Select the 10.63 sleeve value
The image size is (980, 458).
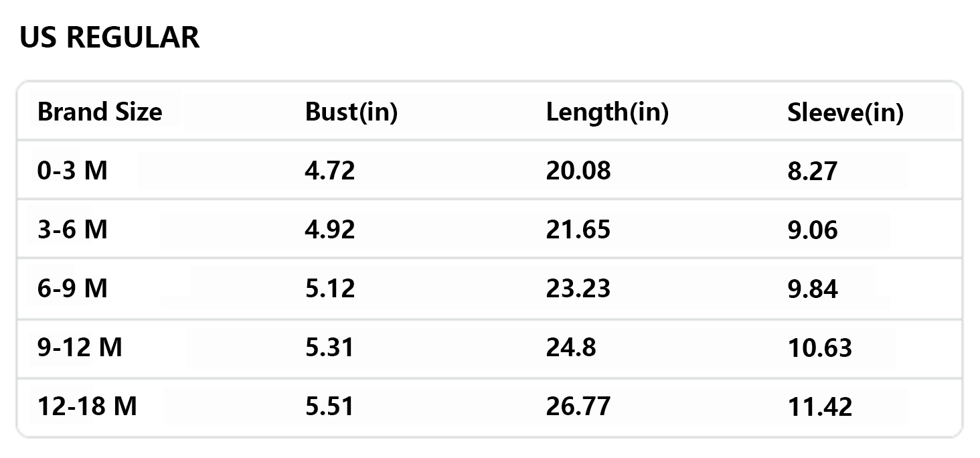819,348
